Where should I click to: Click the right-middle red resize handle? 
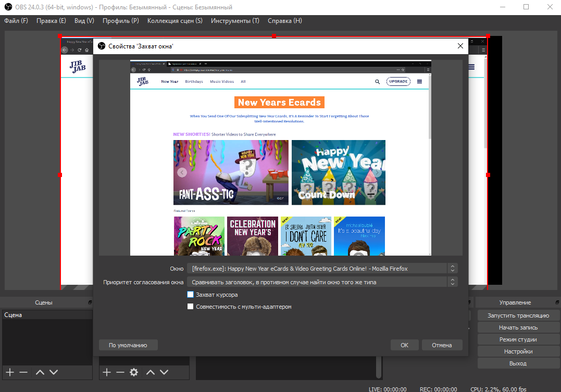click(x=488, y=175)
